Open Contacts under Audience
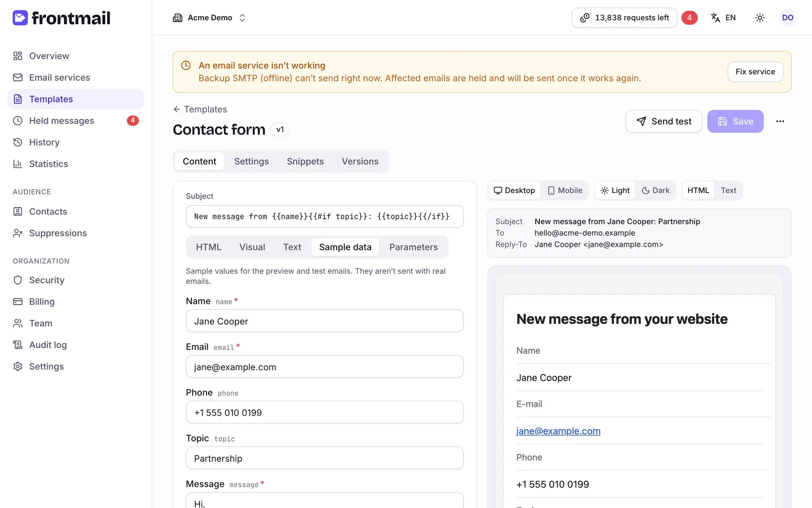Image resolution: width=812 pixels, height=508 pixels. coord(76,211)
